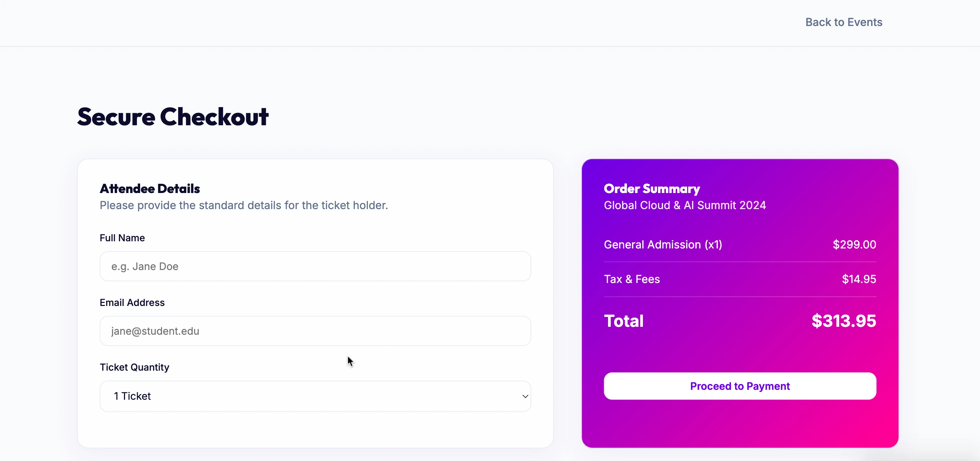This screenshot has height=461, width=980.
Task: Click into the Email Address field
Action: [x=315, y=331]
